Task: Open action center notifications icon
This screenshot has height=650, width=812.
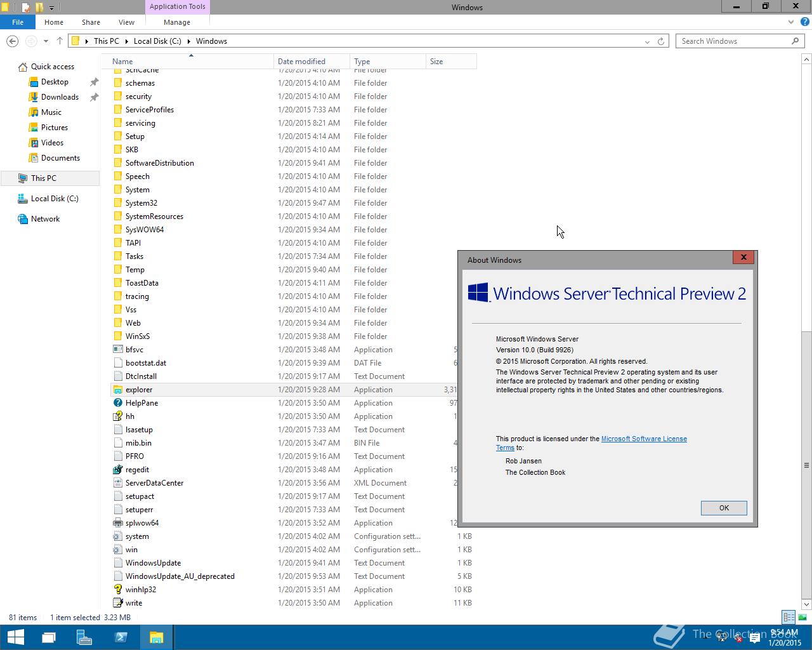Action: 755,638
